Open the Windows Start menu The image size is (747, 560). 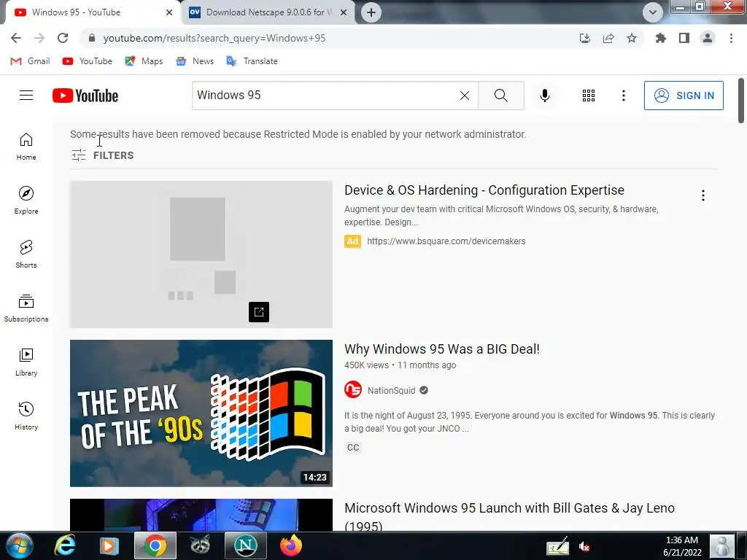(20, 545)
